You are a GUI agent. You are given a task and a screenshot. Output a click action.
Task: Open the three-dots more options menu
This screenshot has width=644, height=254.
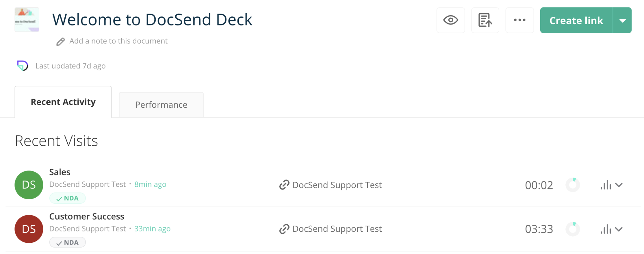(x=520, y=20)
